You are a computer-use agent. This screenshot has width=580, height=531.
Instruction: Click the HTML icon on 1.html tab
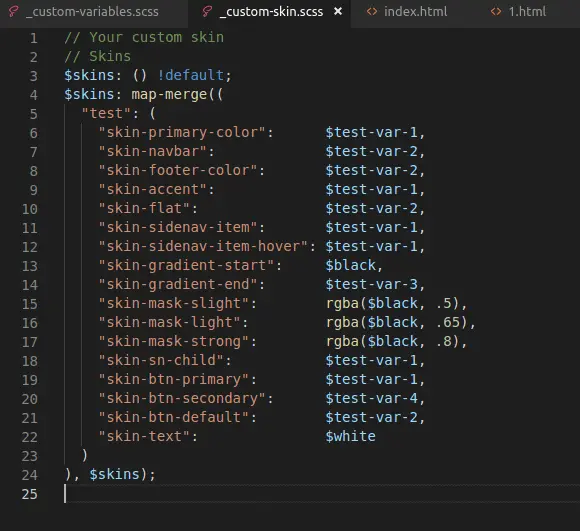point(496,12)
